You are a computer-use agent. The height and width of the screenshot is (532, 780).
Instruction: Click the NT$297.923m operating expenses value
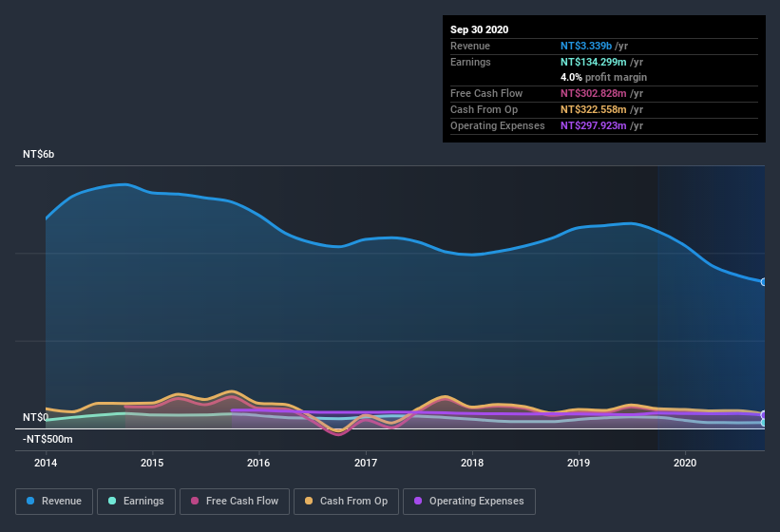tap(594, 125)
